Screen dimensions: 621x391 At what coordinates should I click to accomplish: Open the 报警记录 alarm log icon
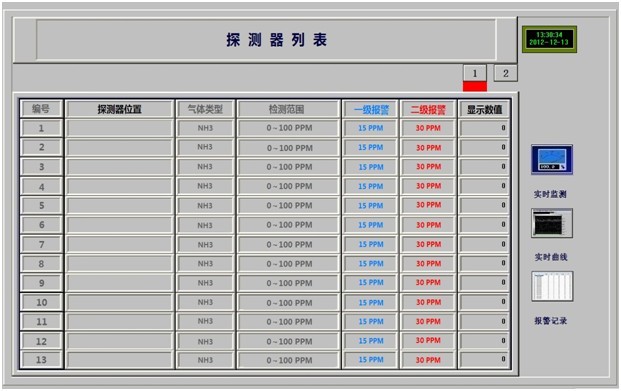point(552,286)
